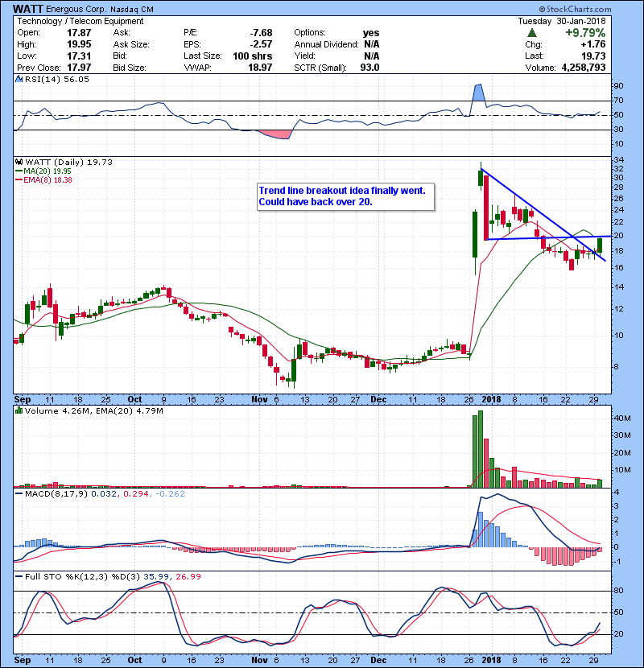Screen dimensions: 644x668
Task: Click the date Tuesday 30-Jan-2018
Action: click(562, 21)
